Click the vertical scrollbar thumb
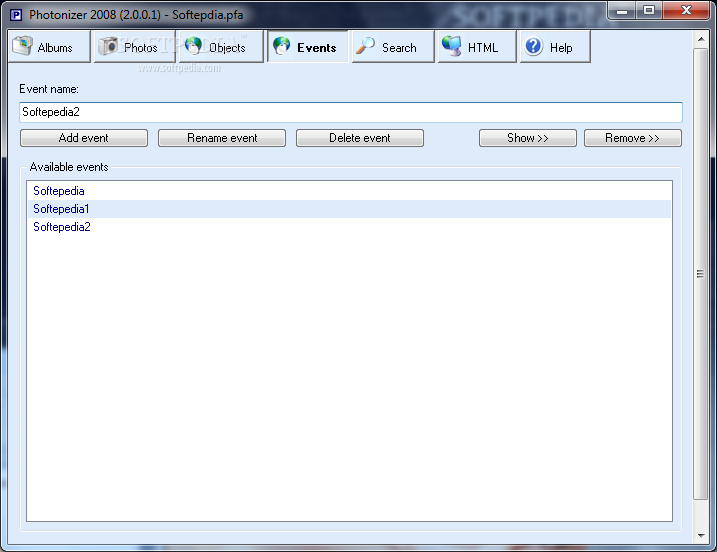717x552 pixels. [x=701, y=274]
